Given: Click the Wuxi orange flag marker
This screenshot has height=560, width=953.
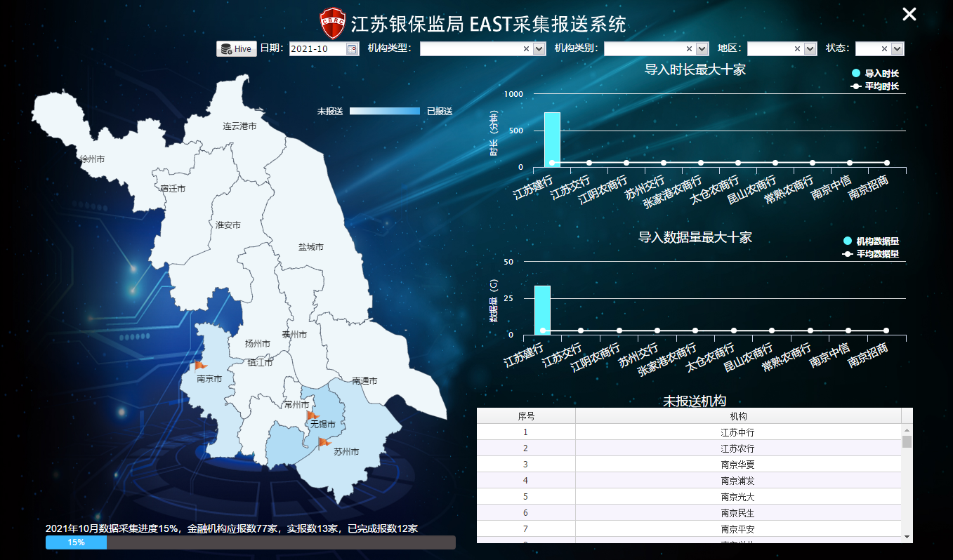Looking at the screenshot, I should [313, 415].
